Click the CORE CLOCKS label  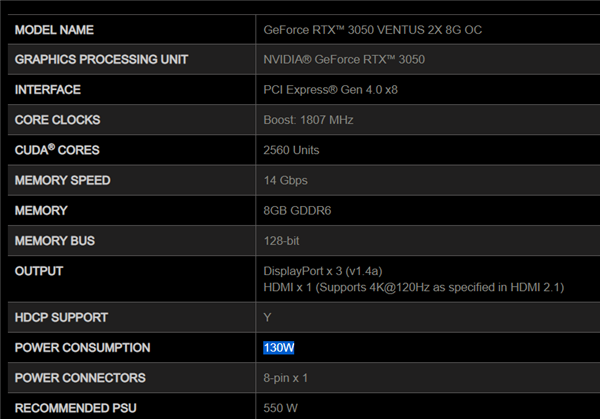coord(58,120)
